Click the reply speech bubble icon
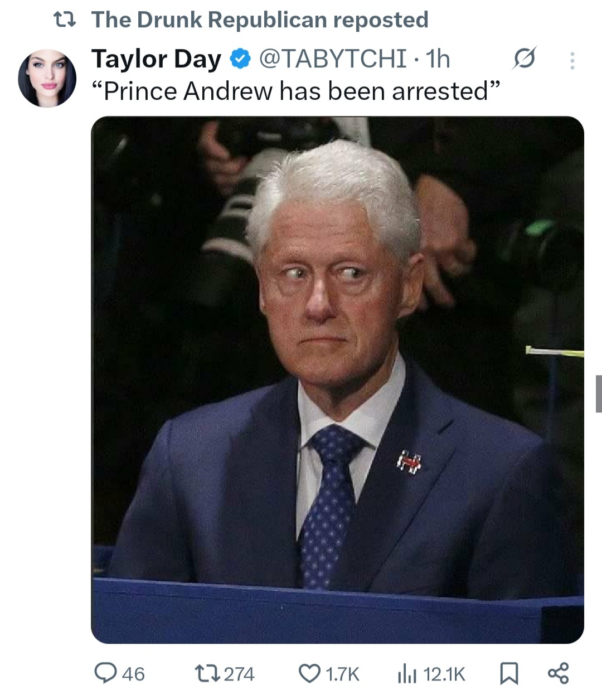The width and height of the screenshot is (602, 700). pos(105,673)
